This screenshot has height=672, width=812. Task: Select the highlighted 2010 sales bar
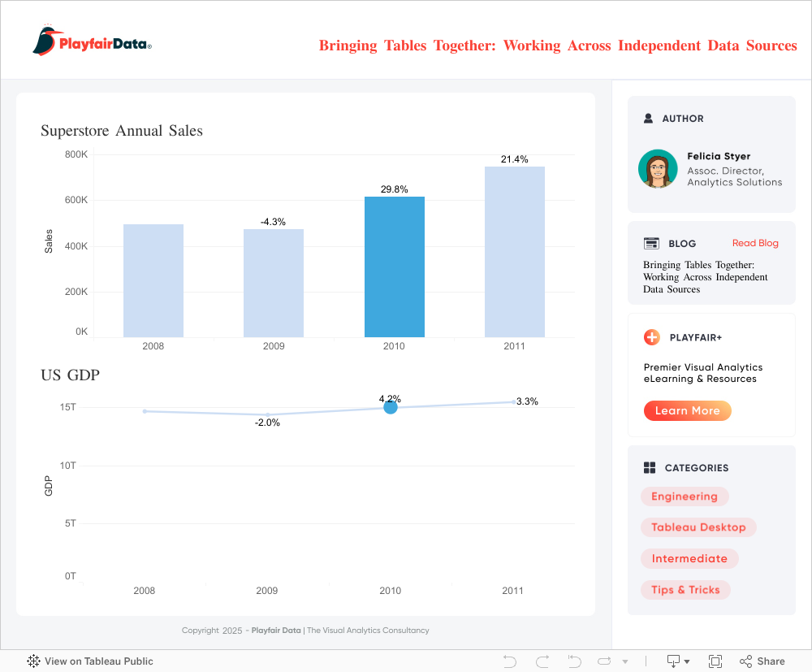(x=394, y=267)
